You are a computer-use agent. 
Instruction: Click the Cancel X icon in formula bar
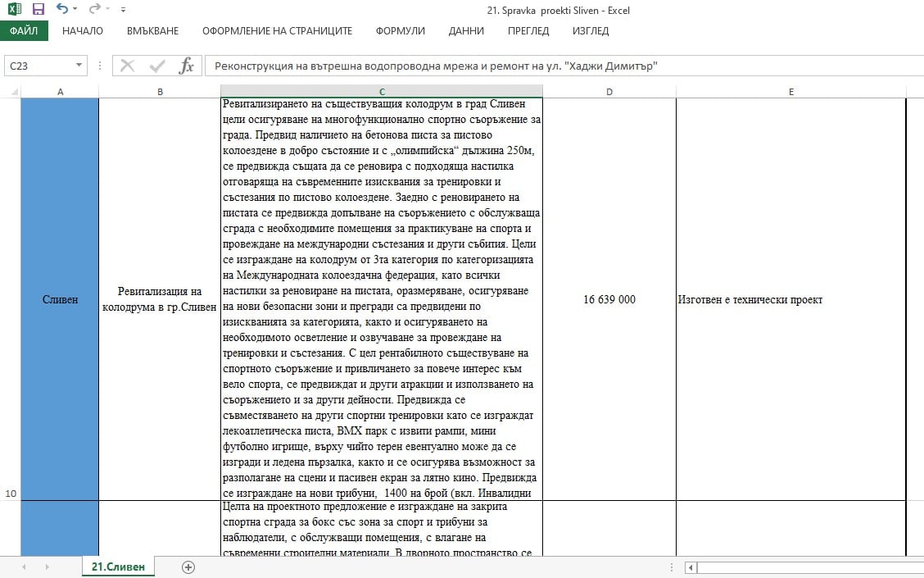[x=128, y=66]
